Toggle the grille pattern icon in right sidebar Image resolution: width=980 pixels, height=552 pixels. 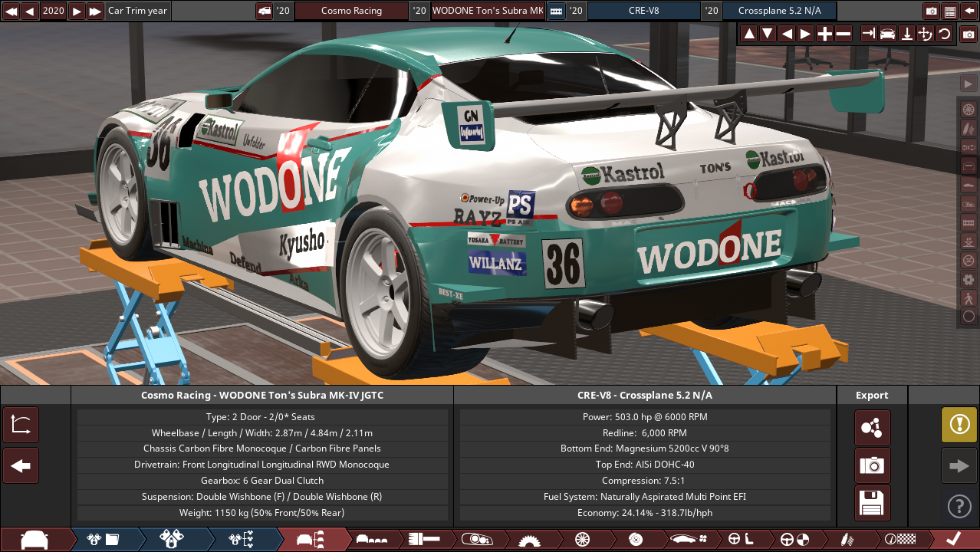coord(968,222)
